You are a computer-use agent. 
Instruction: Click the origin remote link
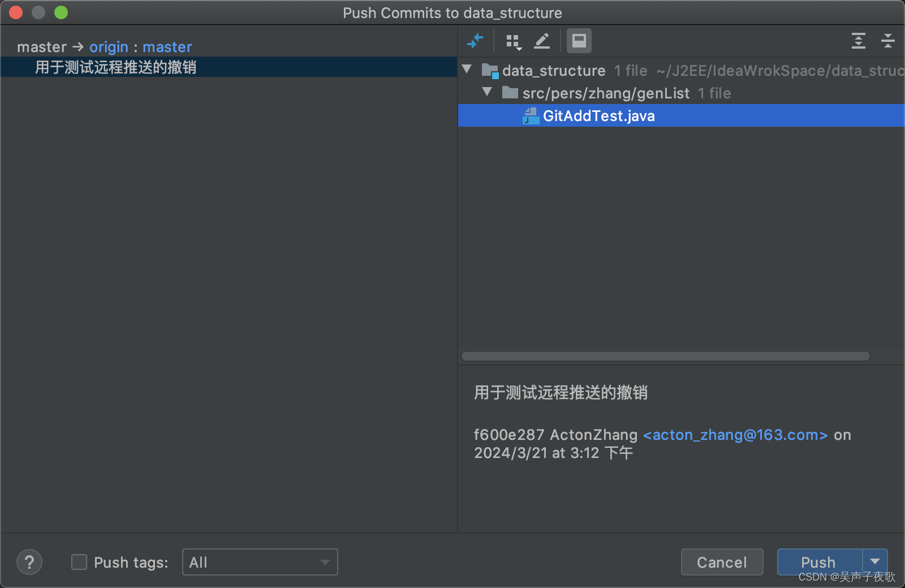[109, 47]
